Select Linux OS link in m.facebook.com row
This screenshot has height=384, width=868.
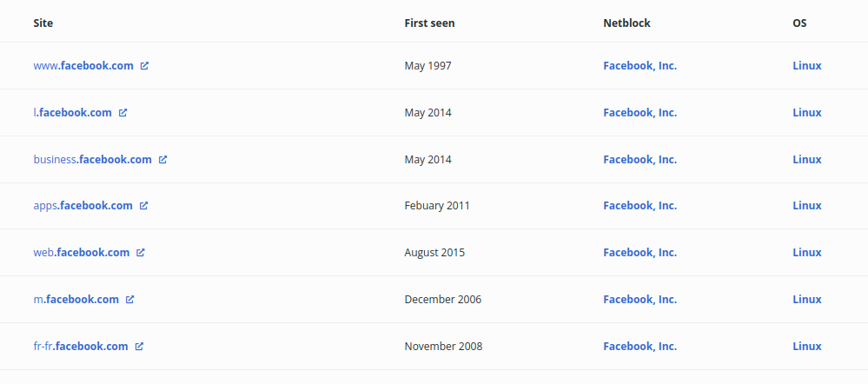point(806,300)
